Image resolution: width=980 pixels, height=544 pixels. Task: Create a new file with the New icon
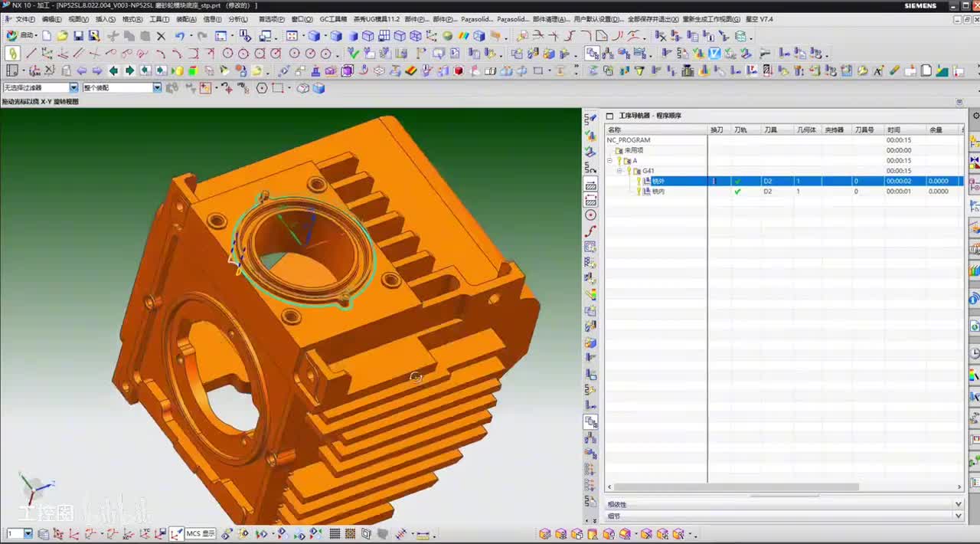pos(47,36)
